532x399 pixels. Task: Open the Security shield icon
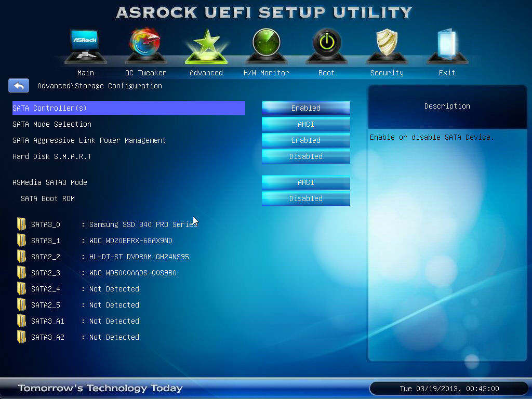(x=387, y=46)
